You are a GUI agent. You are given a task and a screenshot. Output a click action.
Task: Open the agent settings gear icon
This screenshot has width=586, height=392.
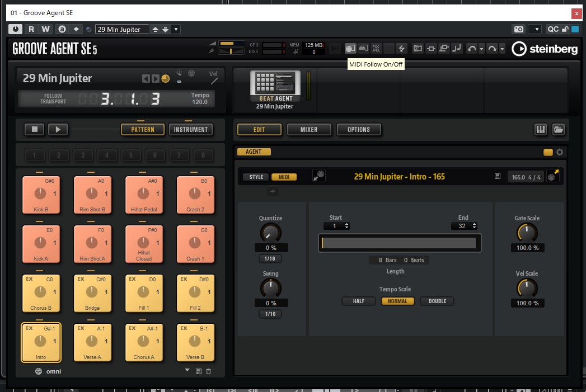560,152
